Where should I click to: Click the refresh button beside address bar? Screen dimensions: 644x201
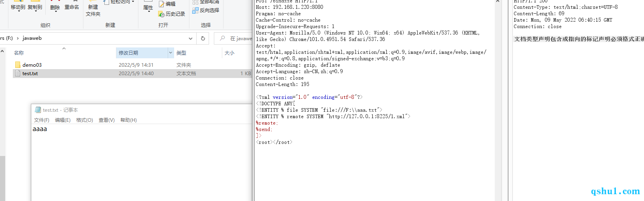click(x=203, y=39)
